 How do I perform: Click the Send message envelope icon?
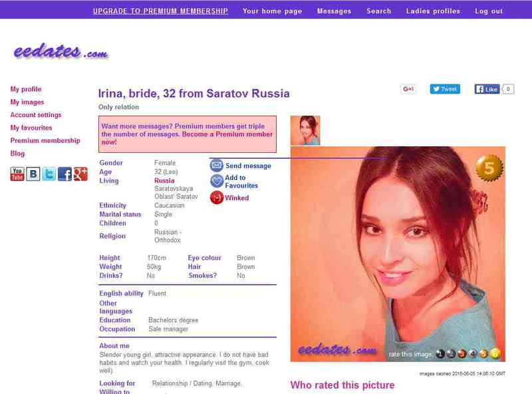pos(217,165)
